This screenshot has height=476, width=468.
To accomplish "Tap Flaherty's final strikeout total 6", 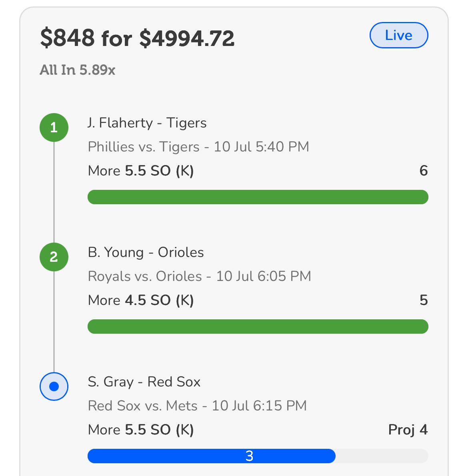I will click(424, 171).
